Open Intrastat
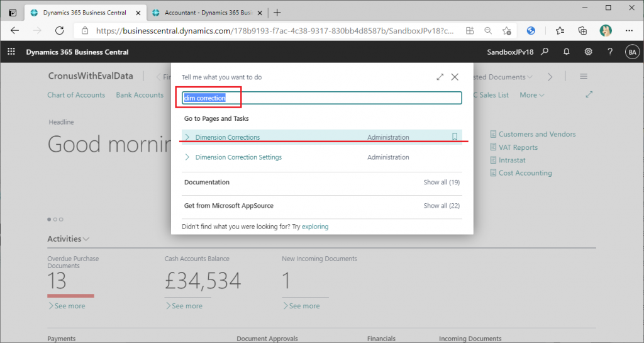 [508, 160]
